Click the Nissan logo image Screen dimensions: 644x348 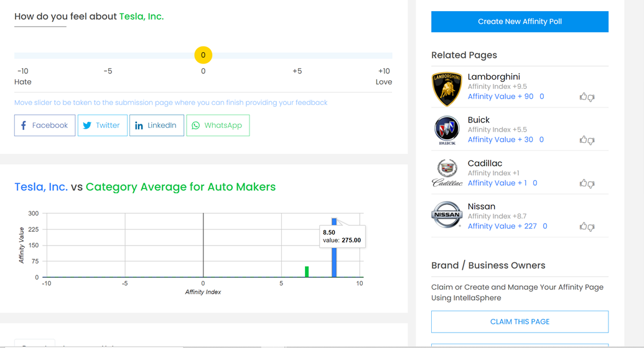pyautogui.click(x=447, y=215)
